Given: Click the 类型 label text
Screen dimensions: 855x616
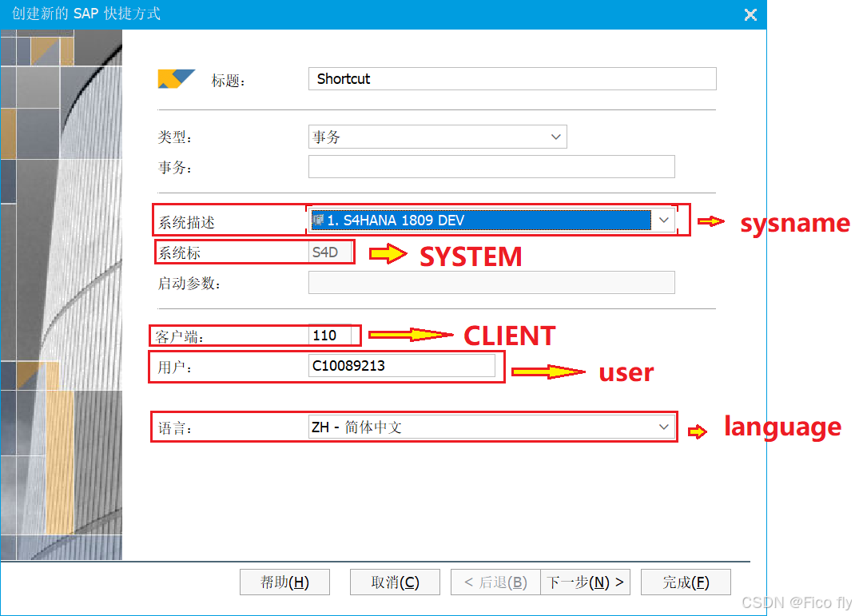Looking at the screenshot, I should coord(174,137).
